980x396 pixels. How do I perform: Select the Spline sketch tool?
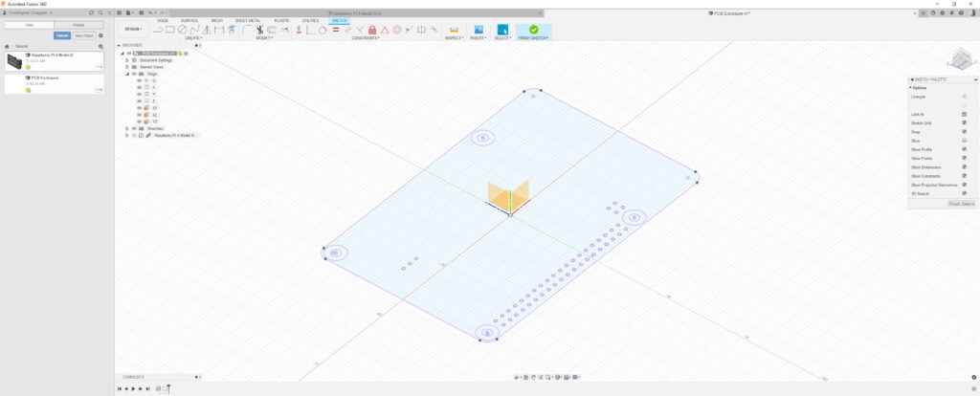tap(194, 30)
